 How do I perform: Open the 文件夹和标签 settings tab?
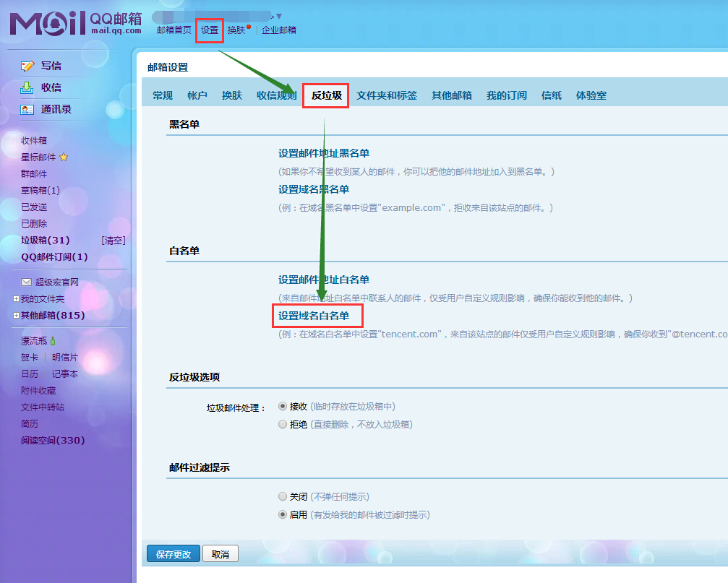pyautogui.click(x=387, y=95)
